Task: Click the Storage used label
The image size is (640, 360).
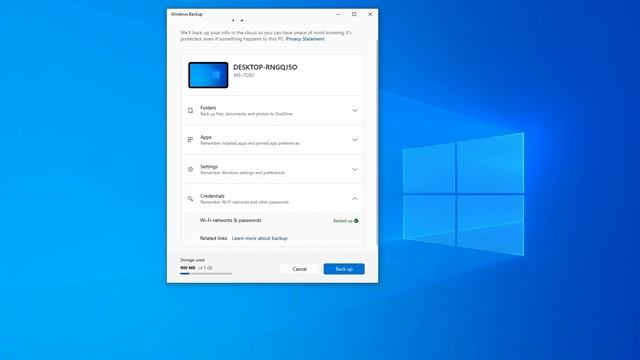Action: point(192,260)
